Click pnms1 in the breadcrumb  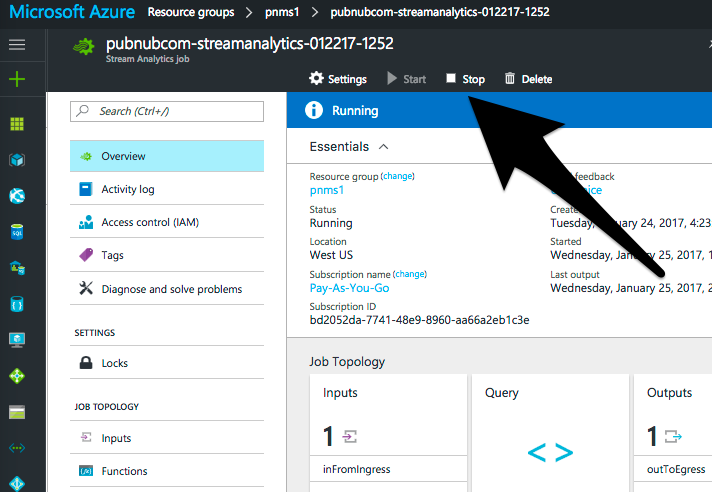[282, 12]
